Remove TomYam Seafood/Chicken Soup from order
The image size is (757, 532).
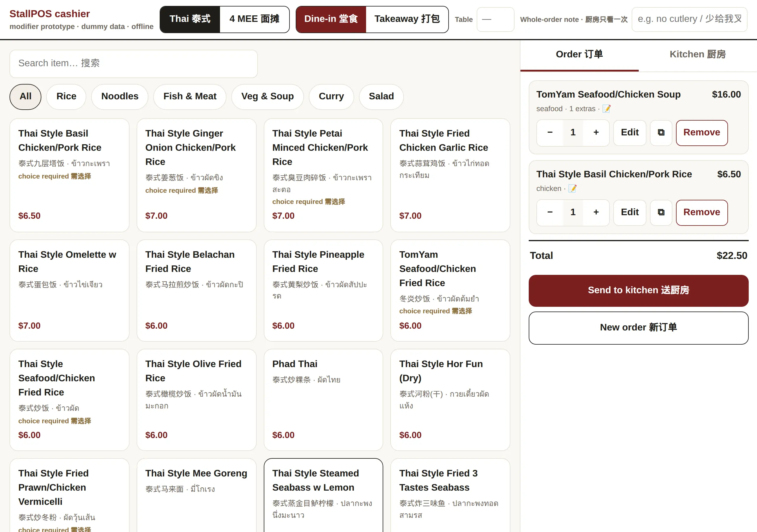pos(702,132)
